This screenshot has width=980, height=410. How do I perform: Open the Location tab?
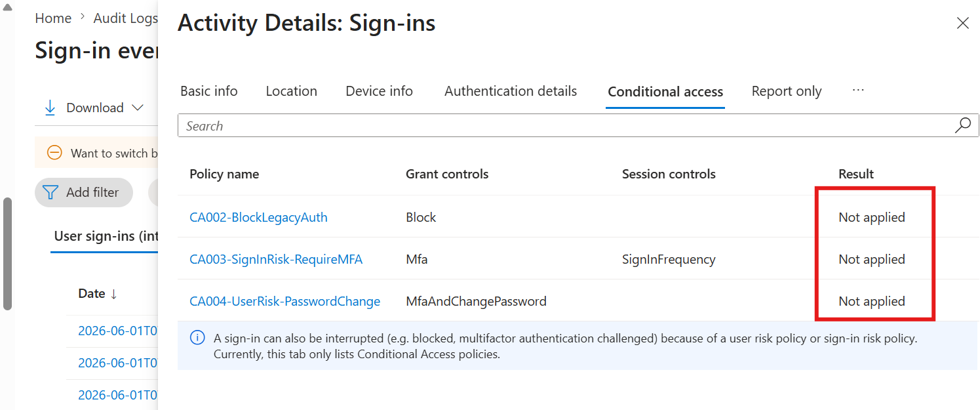pyautogui.click(x=292, y=91)
